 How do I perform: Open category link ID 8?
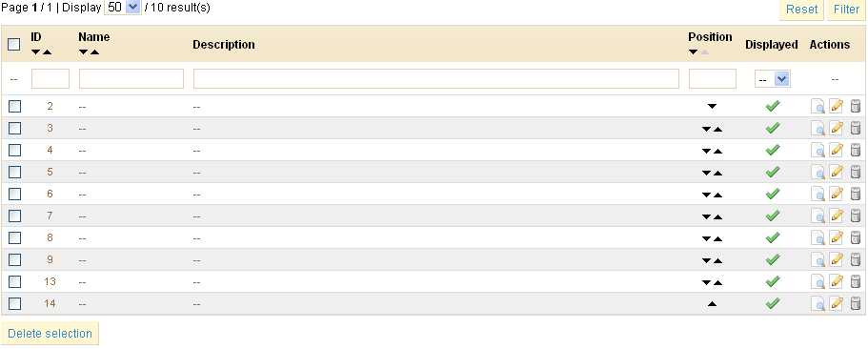pyautogui.click(x=50, y=237)
